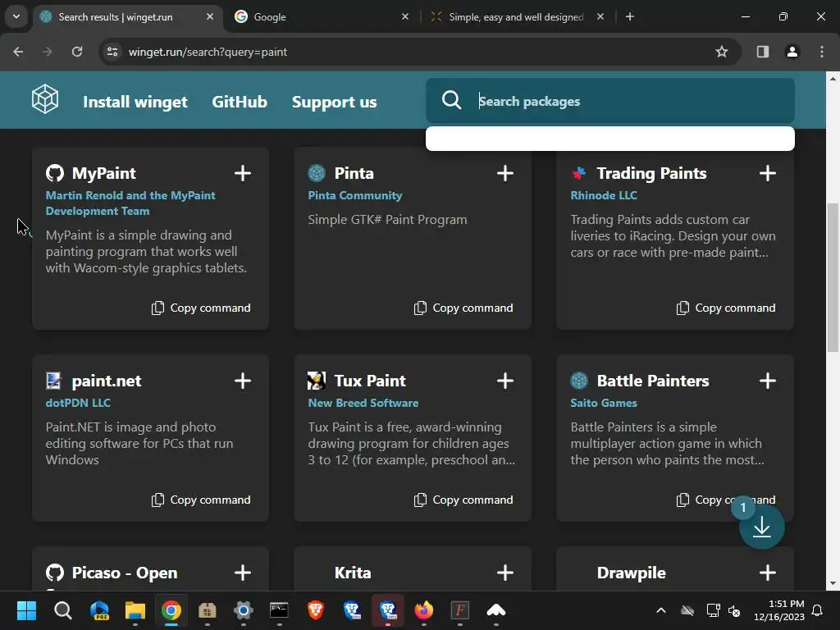Add Pinta package with plus icon
This screenshot has width=840, height=630.
click(x=505, y=173)
